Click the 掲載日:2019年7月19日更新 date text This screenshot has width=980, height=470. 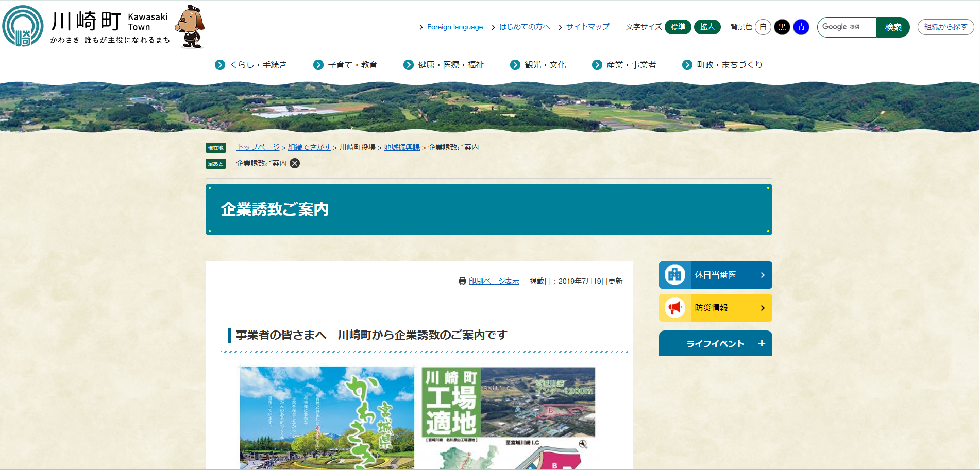click(x=576, y=281)
